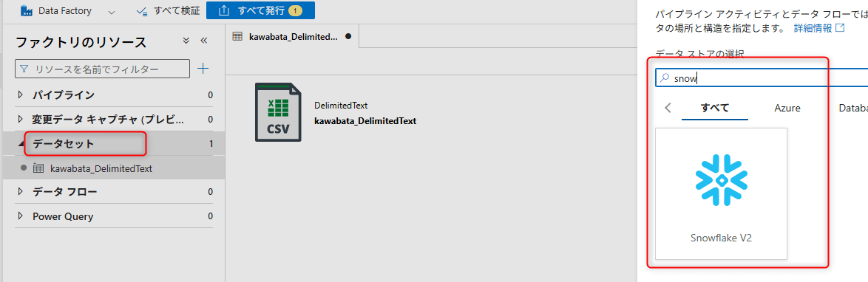Click the CSV file dataset icon
The height and width of the screenshot is (282, 868).
pyautogui.click(x=279, y=113)
